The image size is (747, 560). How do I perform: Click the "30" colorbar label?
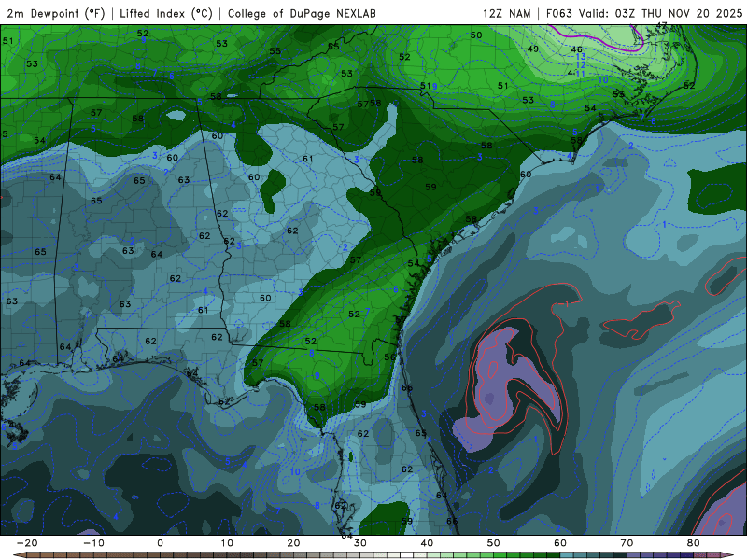360,543
